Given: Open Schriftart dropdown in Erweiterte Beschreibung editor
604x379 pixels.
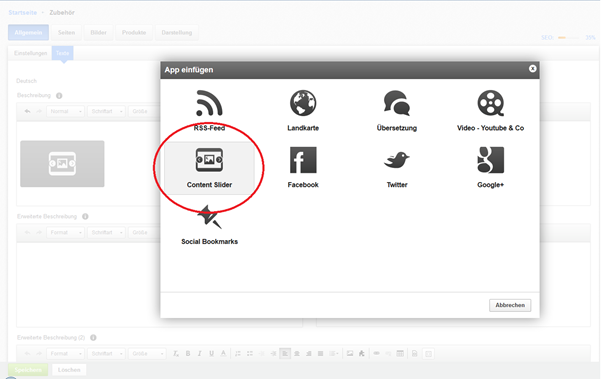Looking at the screenshot, I should [106, 233].
